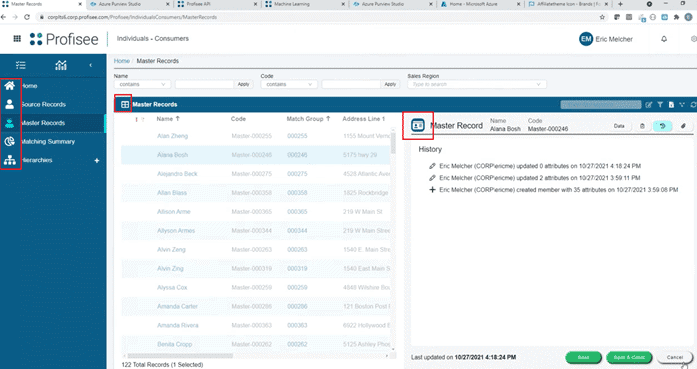Image resolution: width=697 pixels, height=369 pixels.
Task: Toggle the History view icon in record form
Action: pyautogui.click(x=662, y=126)
